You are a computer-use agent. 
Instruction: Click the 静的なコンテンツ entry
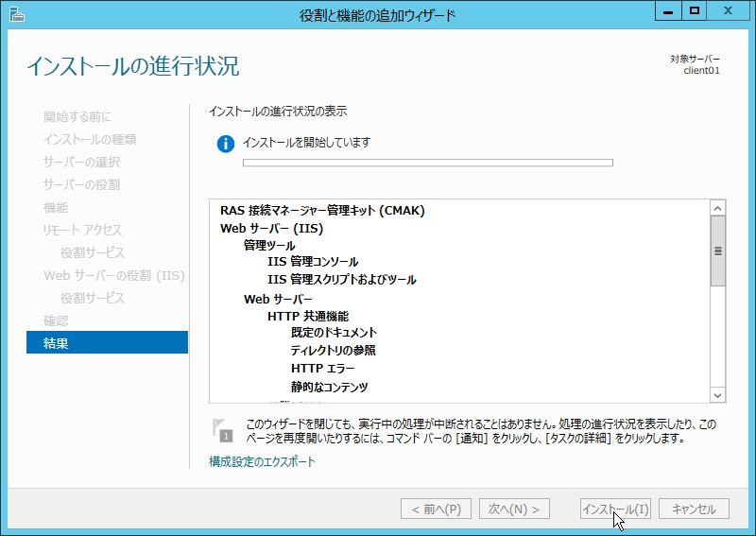(x=329, y=387)
